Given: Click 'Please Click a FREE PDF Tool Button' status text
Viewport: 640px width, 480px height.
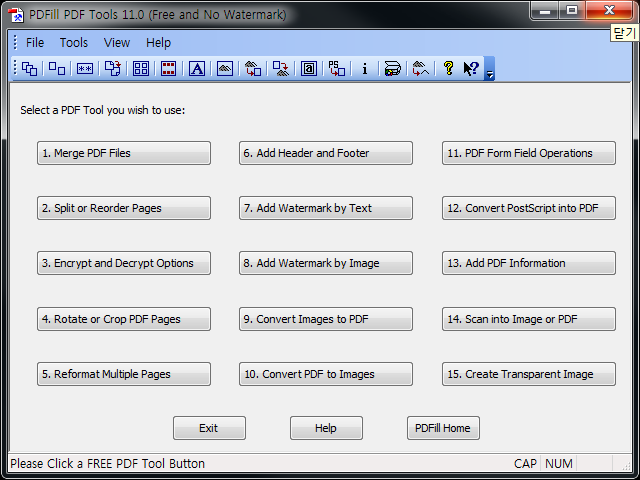Looking at the screenshot, I should (x=108, y=464).
